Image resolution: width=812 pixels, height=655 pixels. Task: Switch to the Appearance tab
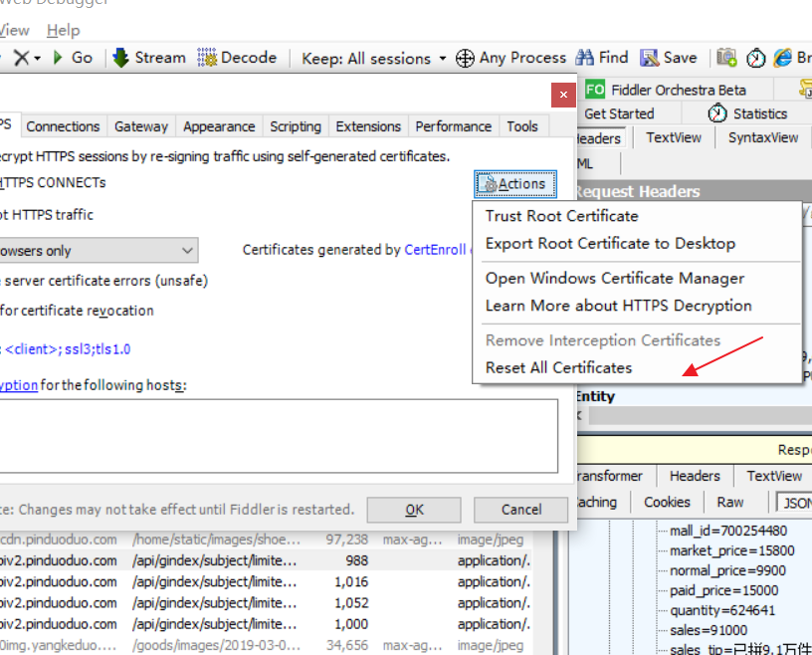tap(219, 126)
